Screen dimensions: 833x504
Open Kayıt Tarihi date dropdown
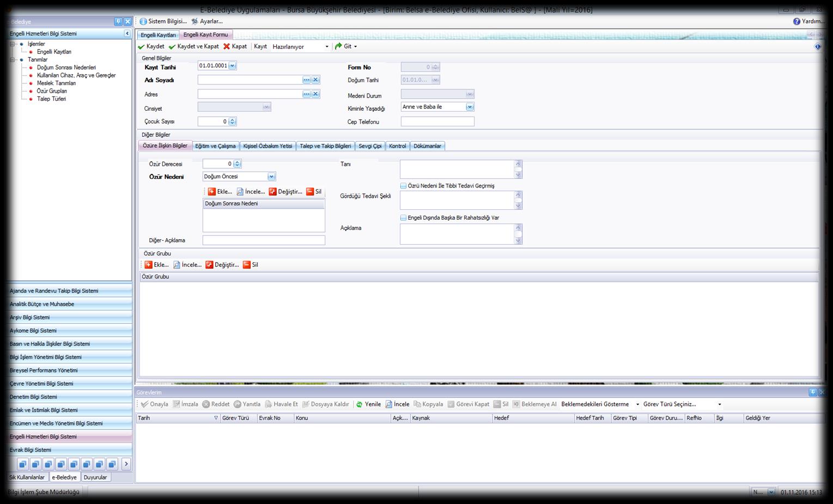click(232, 66)
